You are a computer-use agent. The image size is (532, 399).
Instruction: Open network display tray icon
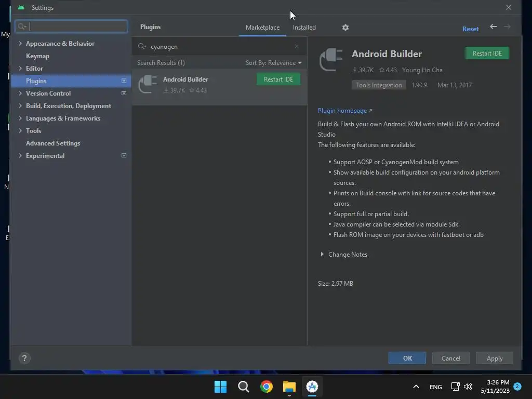[455, 387]
